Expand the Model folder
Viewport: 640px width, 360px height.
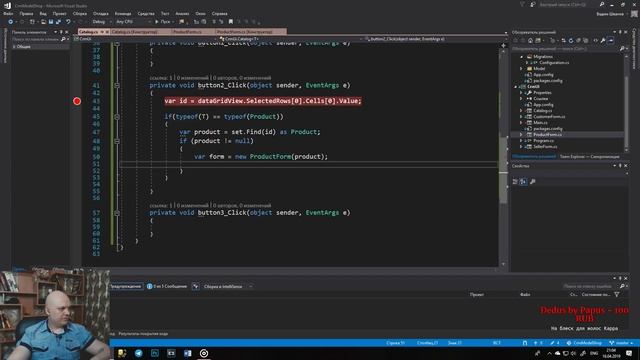pos(522,69)
